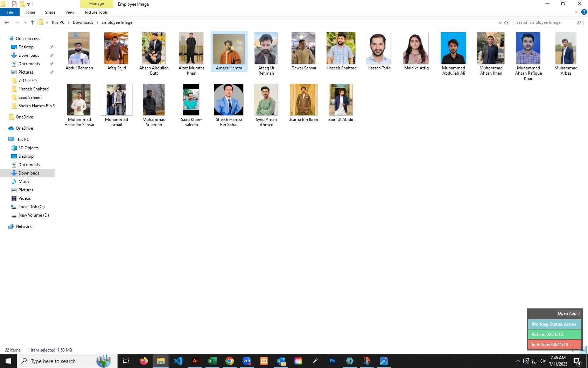Switch to large thumbnails view icon
The width and height of the screenshot is (588, 368).
[583, 350]
